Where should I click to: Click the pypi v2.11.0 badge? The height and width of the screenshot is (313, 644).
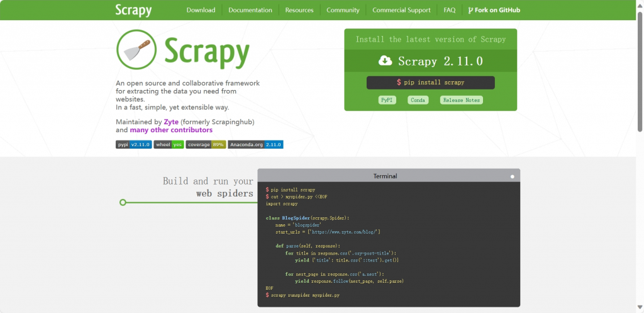(x=134, y=144)
